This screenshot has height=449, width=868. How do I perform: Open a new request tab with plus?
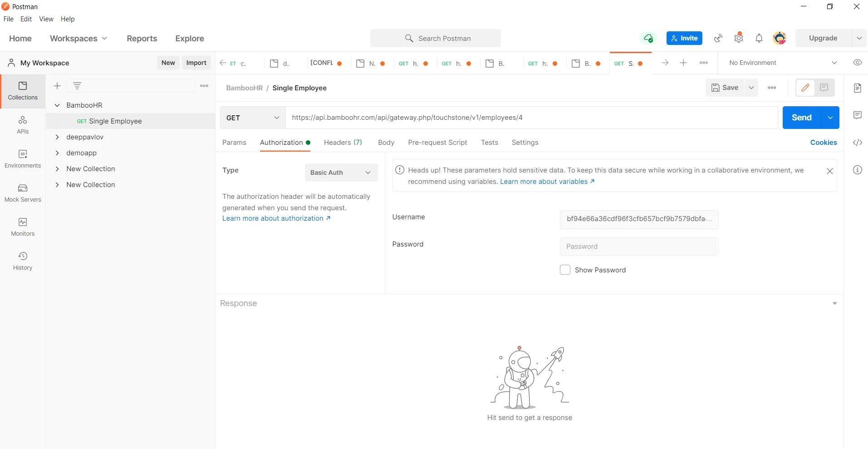point(683,63)
